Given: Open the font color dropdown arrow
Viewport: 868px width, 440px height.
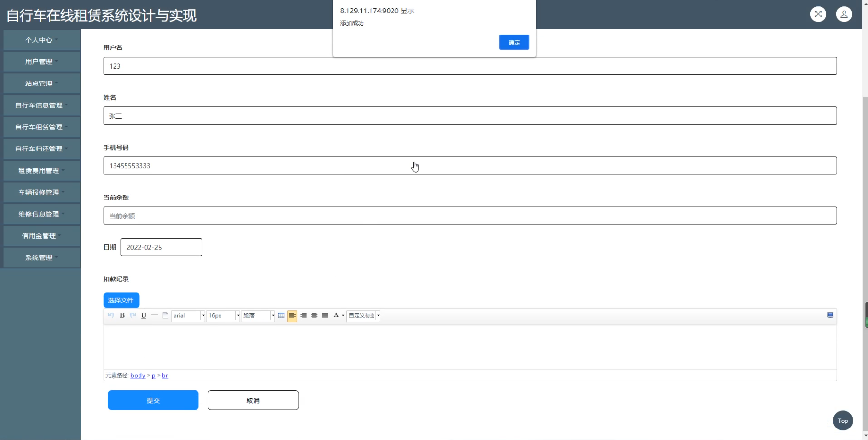Looking at the screenshot, I should pos(343,315).
